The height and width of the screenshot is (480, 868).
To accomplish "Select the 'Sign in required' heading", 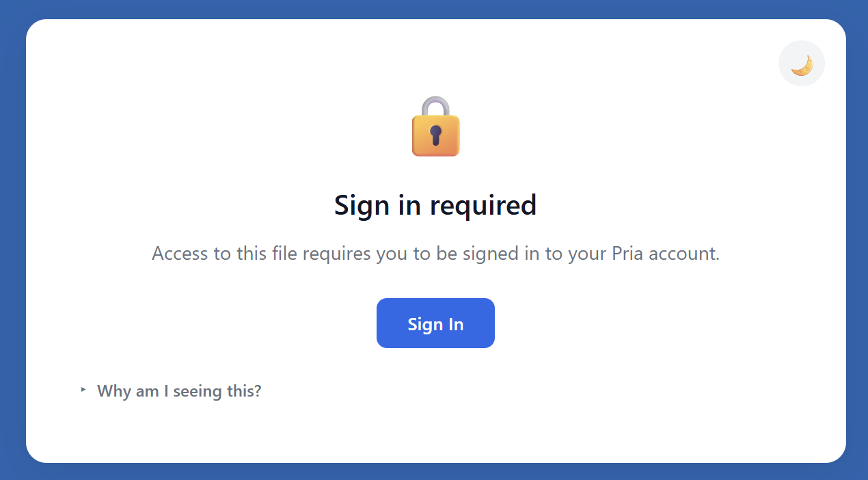I will [435, 205].
